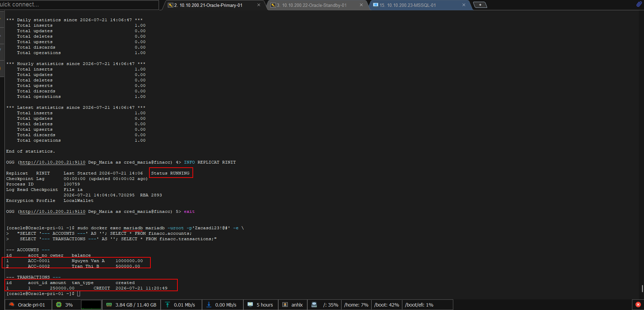Click the /: 35% disk usage entry

(x=331, y=305)
